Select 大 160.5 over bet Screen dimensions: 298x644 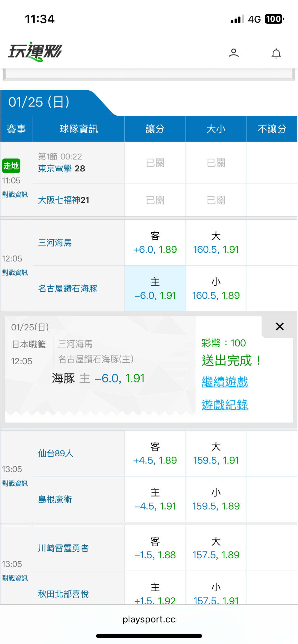[x=216, y=243]
